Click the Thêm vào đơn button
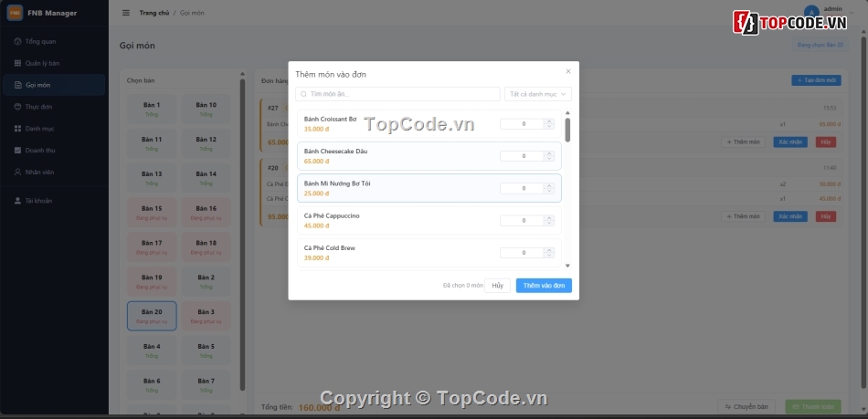This screenshot has height=419, width=868. pos(544,286)
